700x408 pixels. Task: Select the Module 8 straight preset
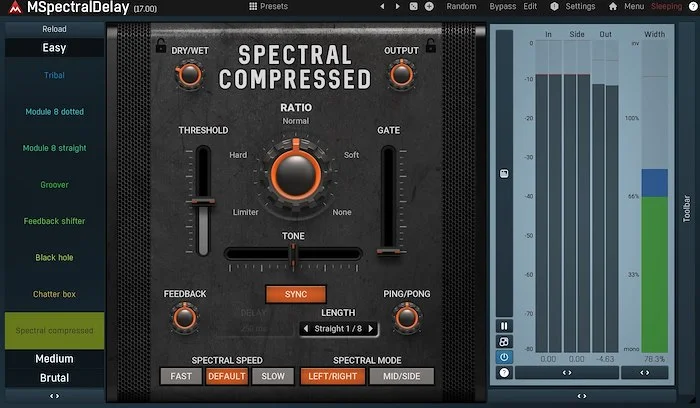point(54,148)
